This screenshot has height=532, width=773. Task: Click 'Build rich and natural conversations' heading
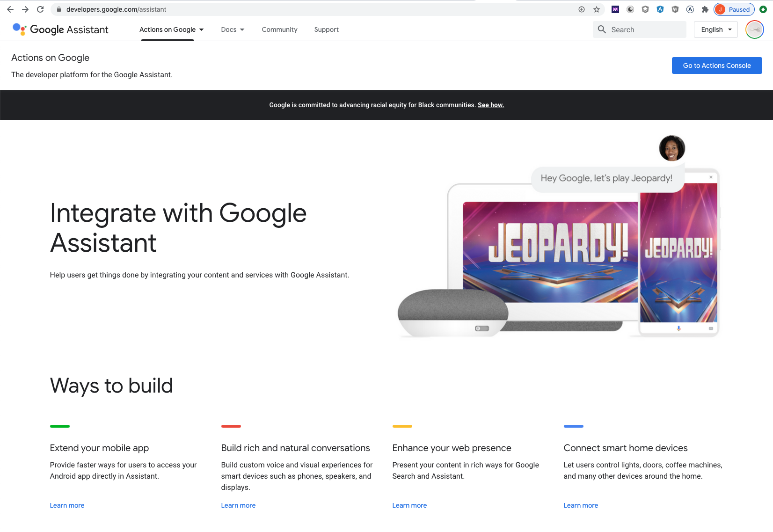click(x=295, y=448)
